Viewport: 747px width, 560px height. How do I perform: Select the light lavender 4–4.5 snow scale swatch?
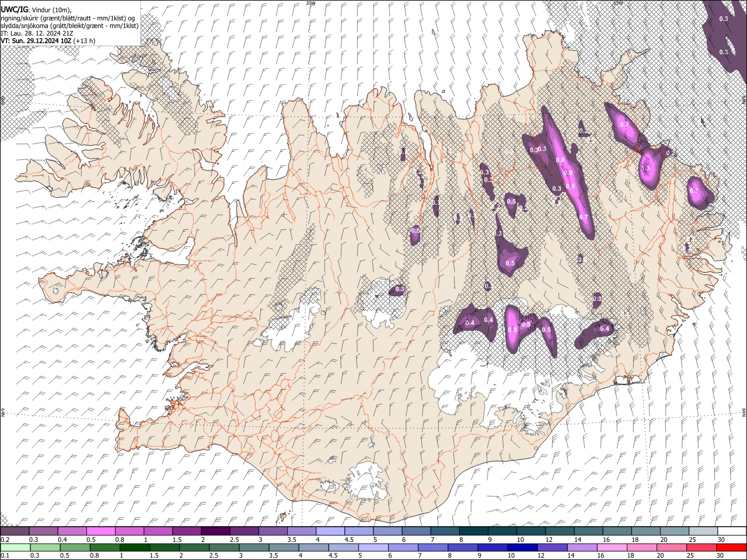330,531
